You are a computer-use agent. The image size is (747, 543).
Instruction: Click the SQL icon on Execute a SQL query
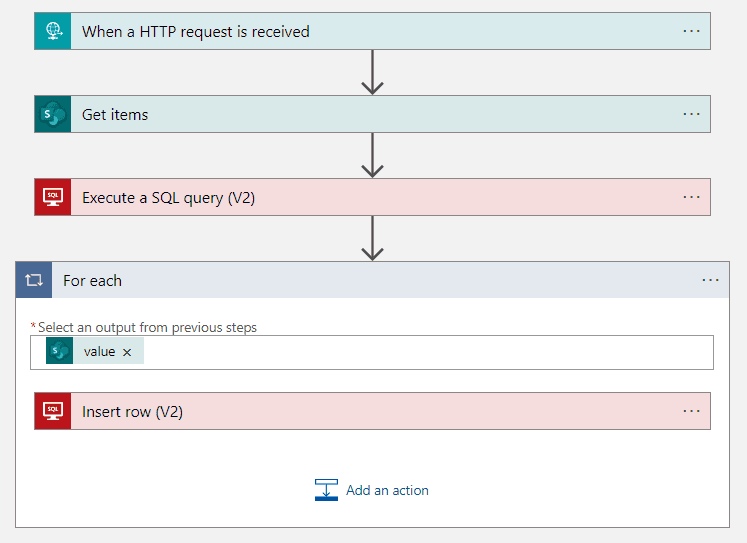pos(52,197)
